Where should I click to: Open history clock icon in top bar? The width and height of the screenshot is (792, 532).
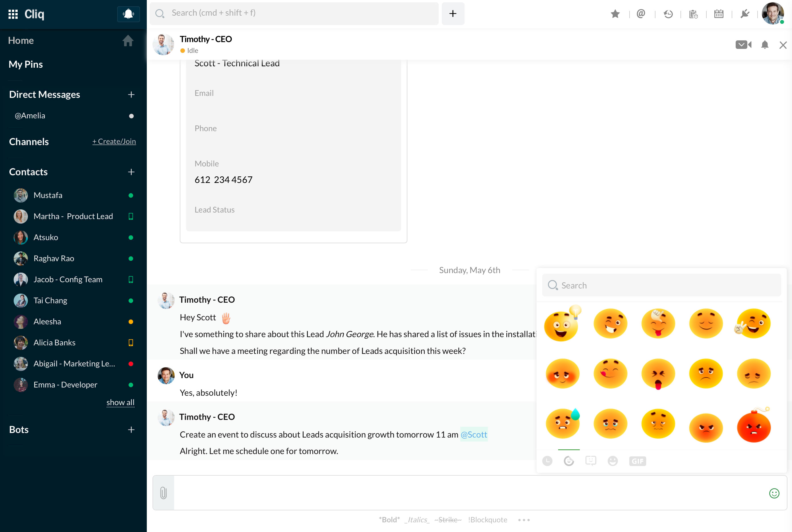[668, 14]
